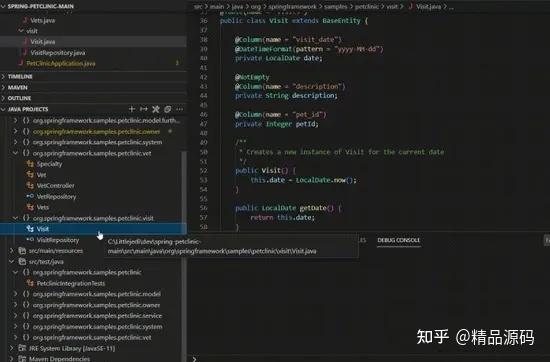Expand the yellow highlighted petclinic.owner package

(x=15, y=131)
